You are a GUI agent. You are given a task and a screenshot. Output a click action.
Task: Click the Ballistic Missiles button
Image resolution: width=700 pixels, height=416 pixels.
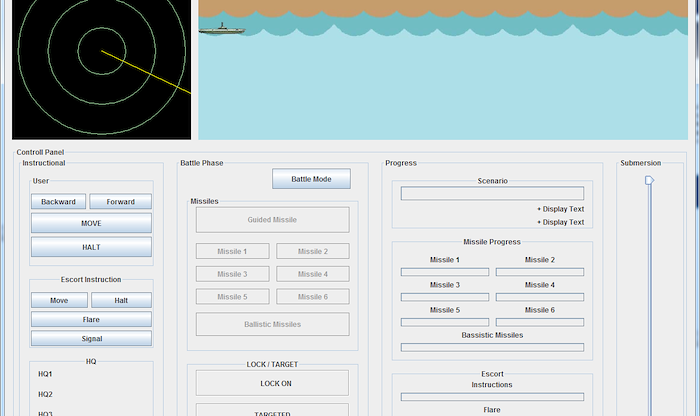coord(272,324)
